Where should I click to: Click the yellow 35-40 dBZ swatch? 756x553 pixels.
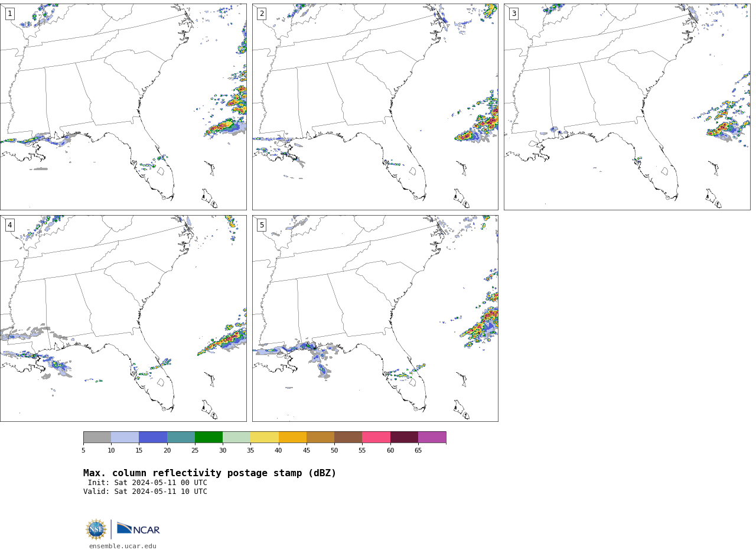point(265,437)
